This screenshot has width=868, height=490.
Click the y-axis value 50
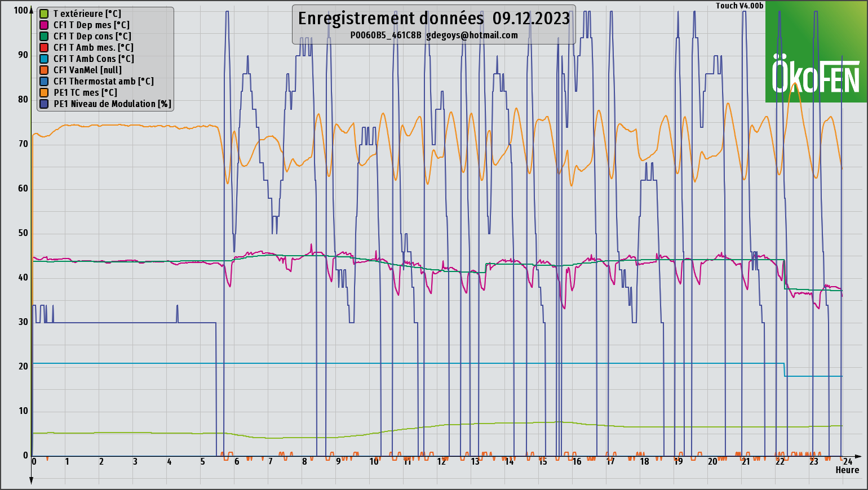23,233
